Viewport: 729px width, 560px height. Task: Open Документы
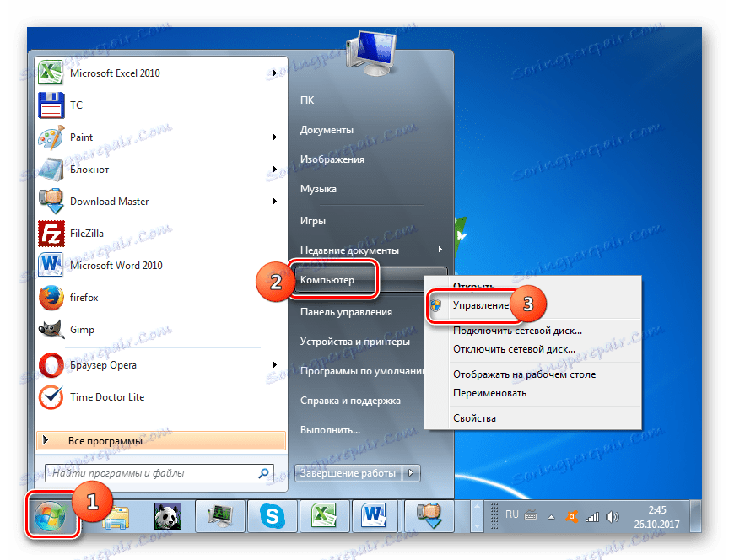(x=327, y=130)
